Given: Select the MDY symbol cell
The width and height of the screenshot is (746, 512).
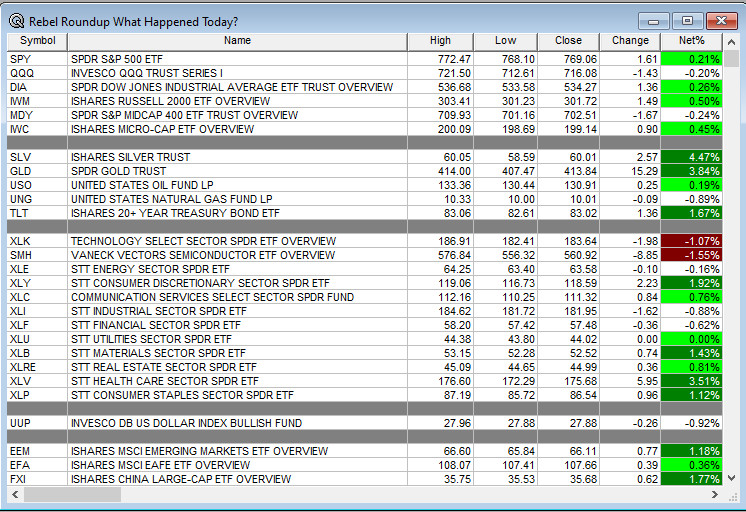Looking at the screenshot, I should [x=38, y=115].
